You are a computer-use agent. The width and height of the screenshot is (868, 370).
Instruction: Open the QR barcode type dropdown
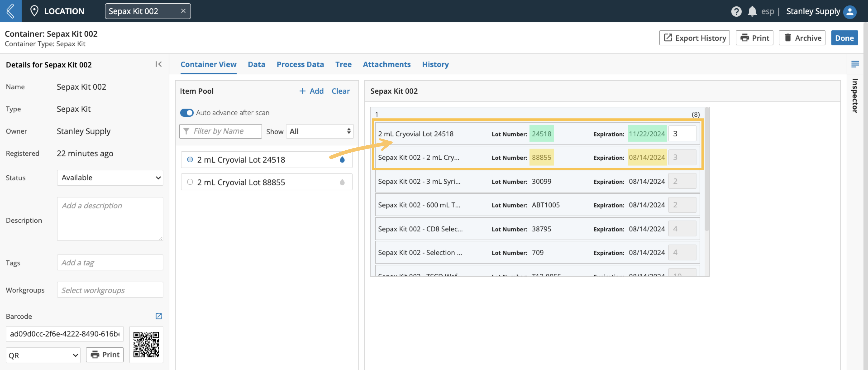43,355
